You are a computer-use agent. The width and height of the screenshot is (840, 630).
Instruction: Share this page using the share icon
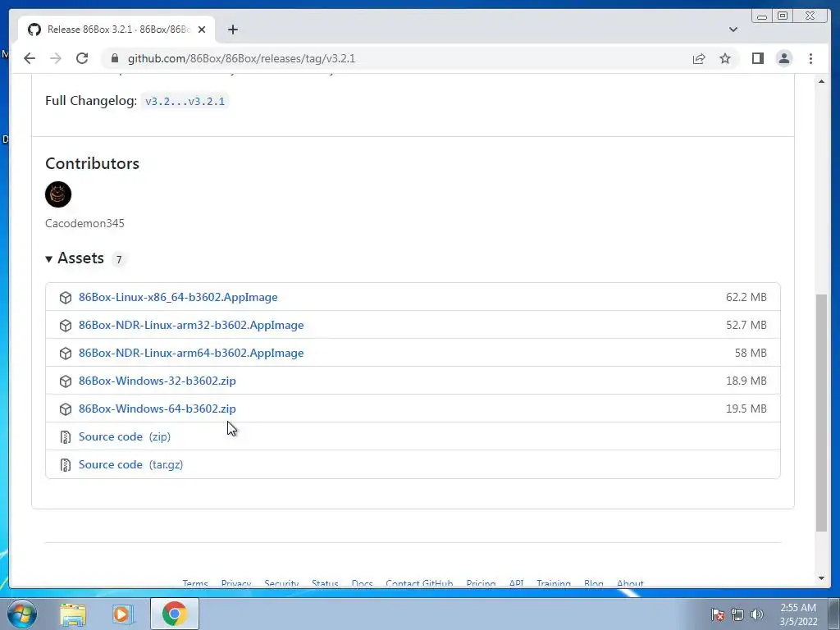[699, 58]
